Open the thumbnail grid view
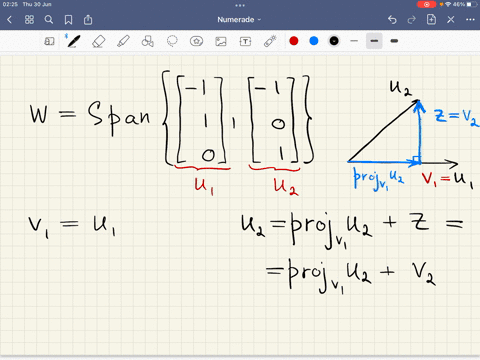The image size is (480, 360). pos(29,20)
